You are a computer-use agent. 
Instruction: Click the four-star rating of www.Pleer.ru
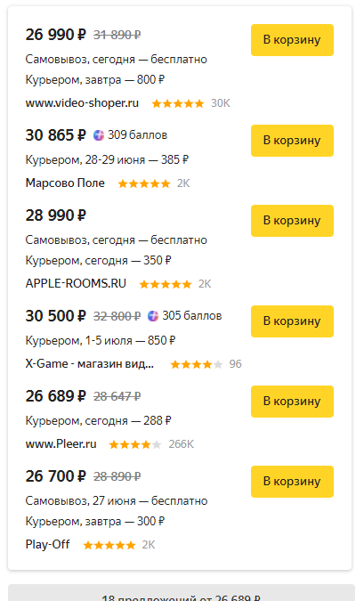click(x=135, y=444)
